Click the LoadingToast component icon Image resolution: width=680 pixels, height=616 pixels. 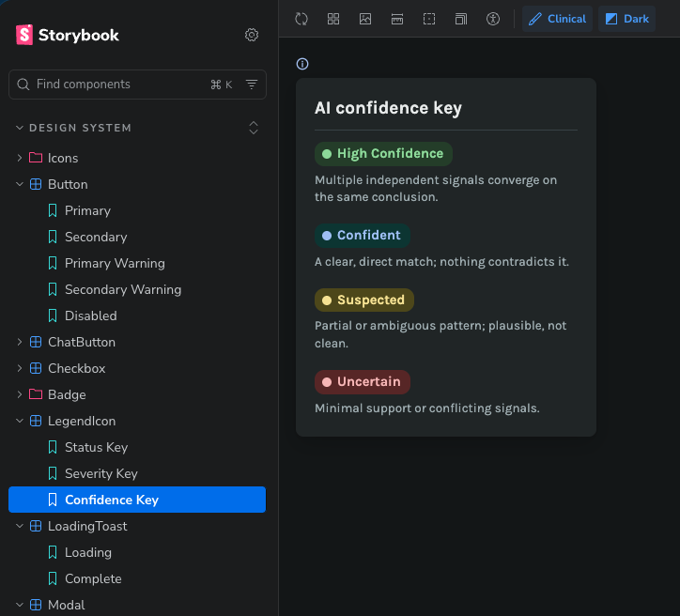[36, 526]
